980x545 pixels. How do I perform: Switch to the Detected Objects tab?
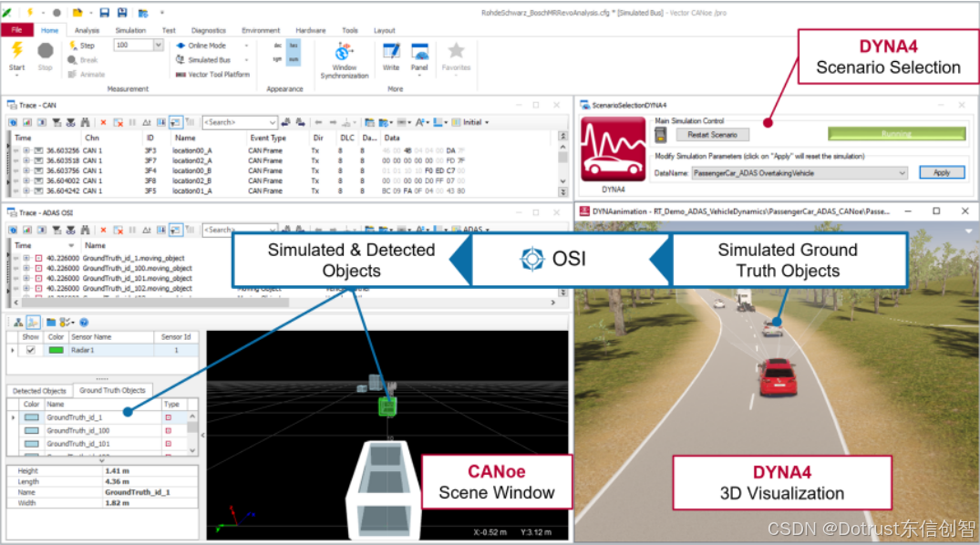pos(39,391)
